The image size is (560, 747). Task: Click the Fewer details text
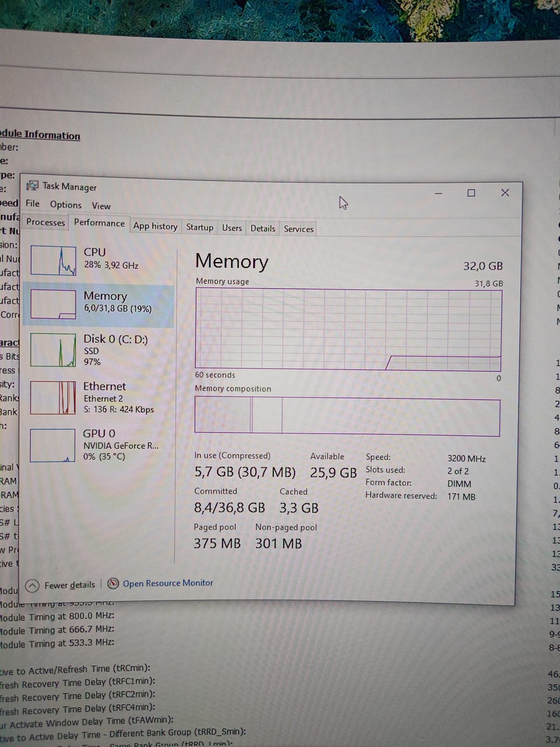tap(69, 585)
